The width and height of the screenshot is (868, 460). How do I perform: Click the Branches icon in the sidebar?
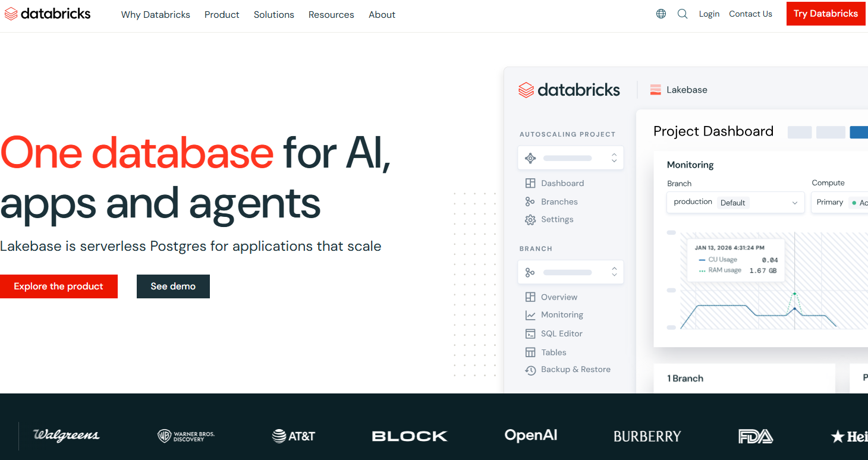click(x=530, y=201)
